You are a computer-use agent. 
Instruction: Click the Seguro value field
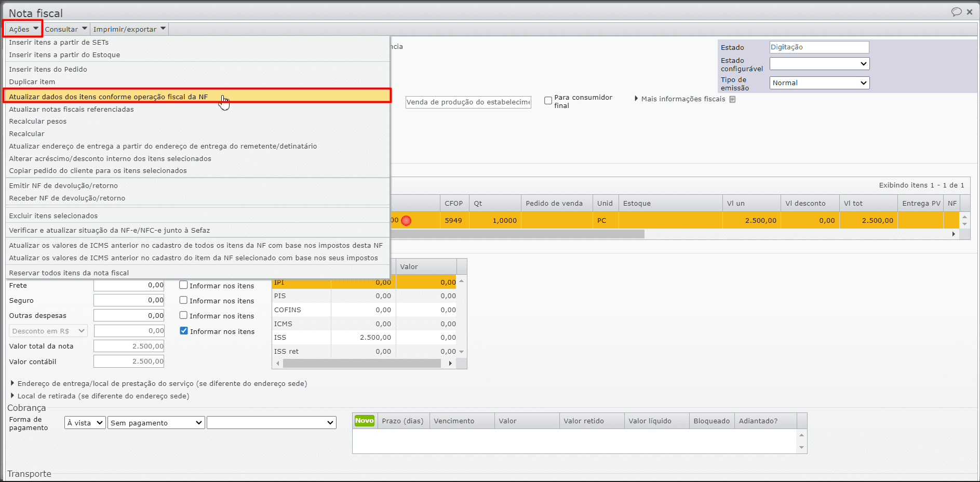(129, 300)
